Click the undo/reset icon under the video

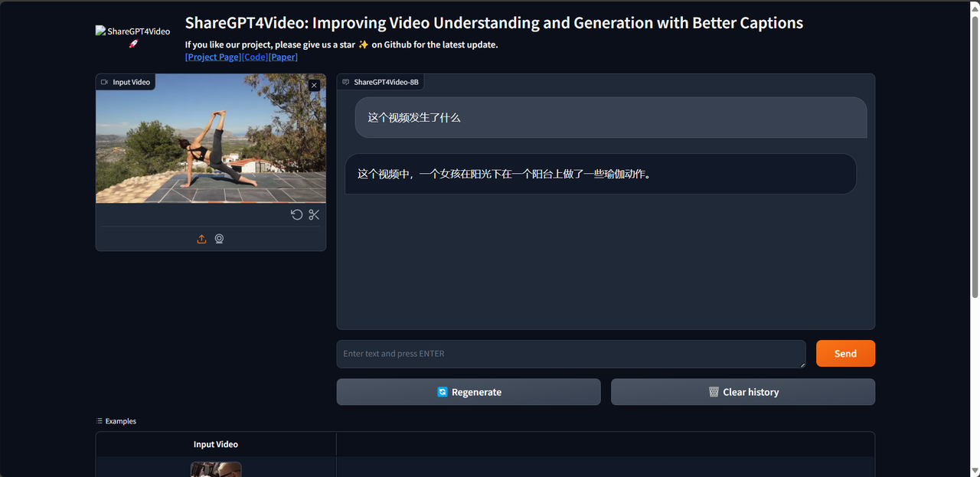pos(296,215)
